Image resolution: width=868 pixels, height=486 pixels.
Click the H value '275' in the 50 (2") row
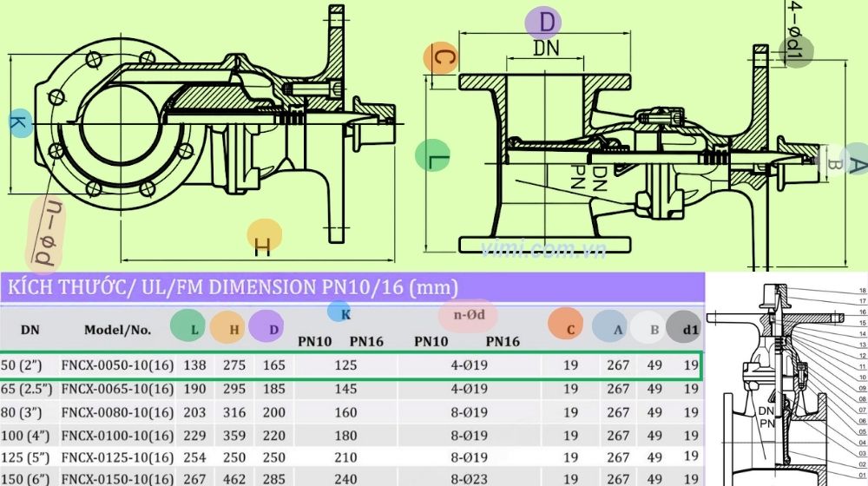pos(234,365)
